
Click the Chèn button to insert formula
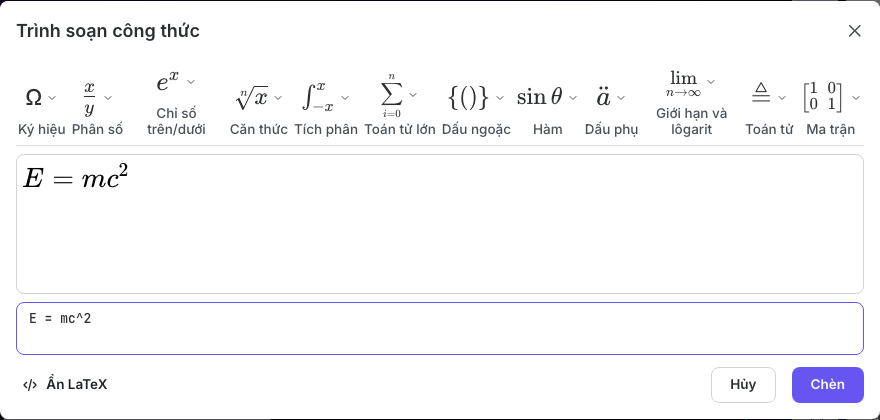(828, 385)
